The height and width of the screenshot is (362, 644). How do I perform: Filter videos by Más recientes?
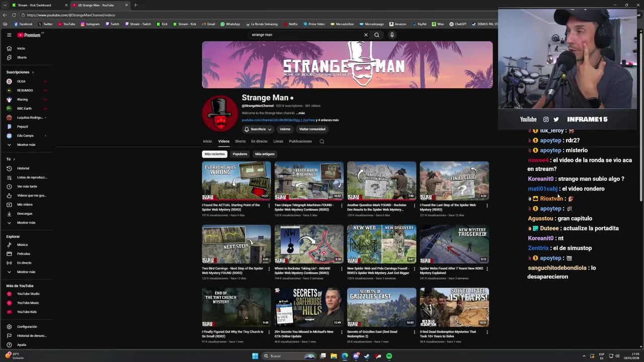pos(214,154)
